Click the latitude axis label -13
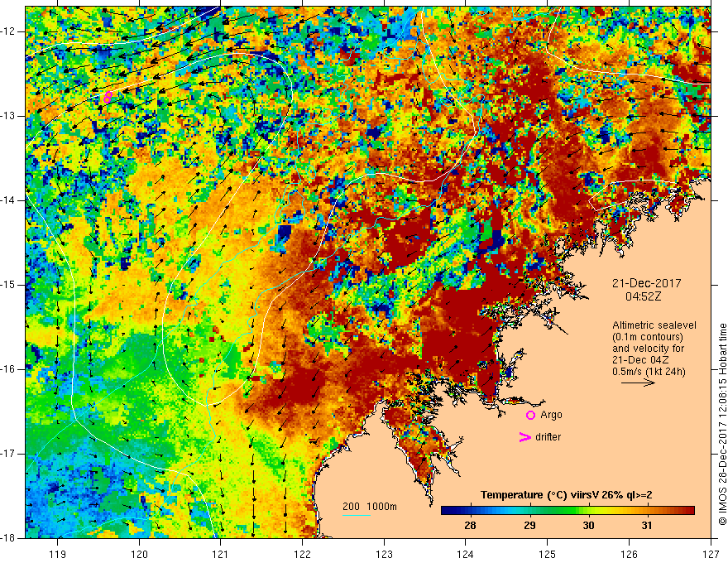This screenshot has width=728, height=563. point(9,116)
